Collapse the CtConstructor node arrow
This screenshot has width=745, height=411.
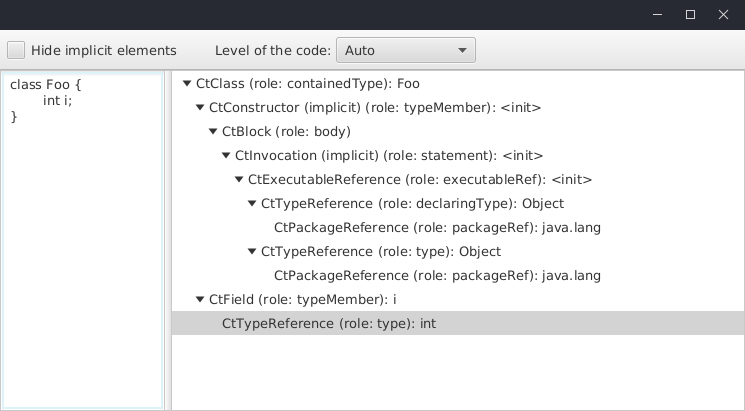(200, 108)
